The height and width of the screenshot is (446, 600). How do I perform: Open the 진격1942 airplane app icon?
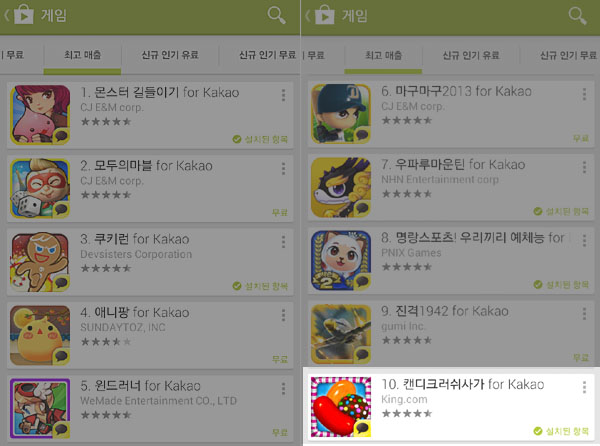(x=341, y=334)
